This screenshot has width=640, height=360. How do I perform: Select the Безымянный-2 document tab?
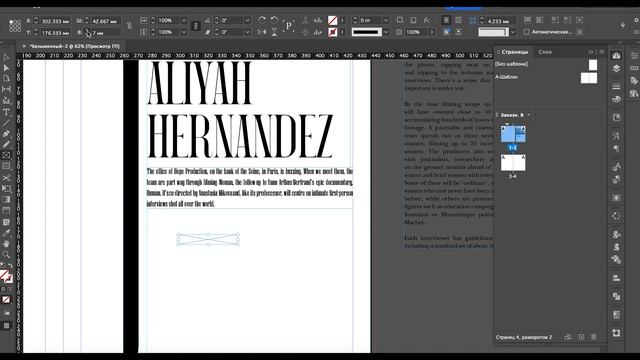pyautogui.click(x=75, y=46)
